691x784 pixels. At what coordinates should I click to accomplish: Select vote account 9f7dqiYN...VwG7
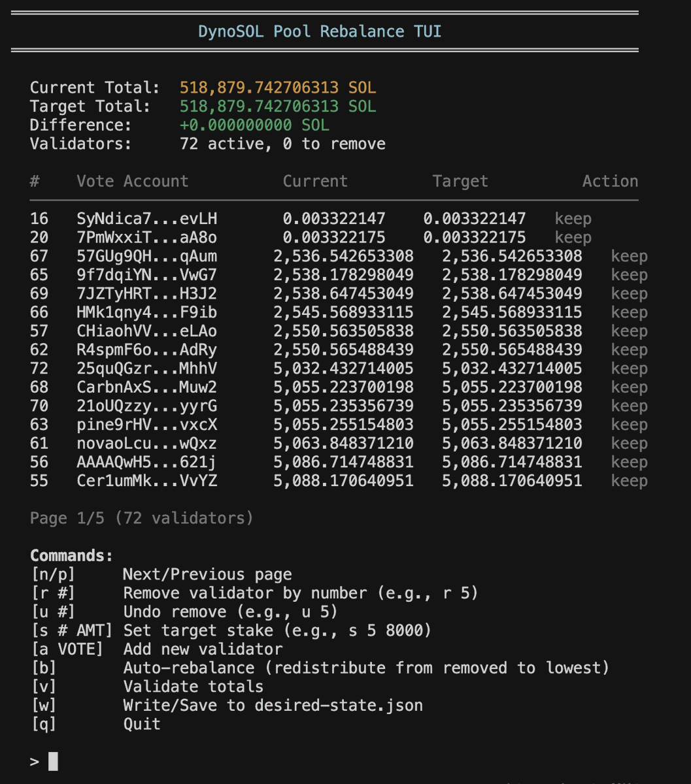(146, 275)
